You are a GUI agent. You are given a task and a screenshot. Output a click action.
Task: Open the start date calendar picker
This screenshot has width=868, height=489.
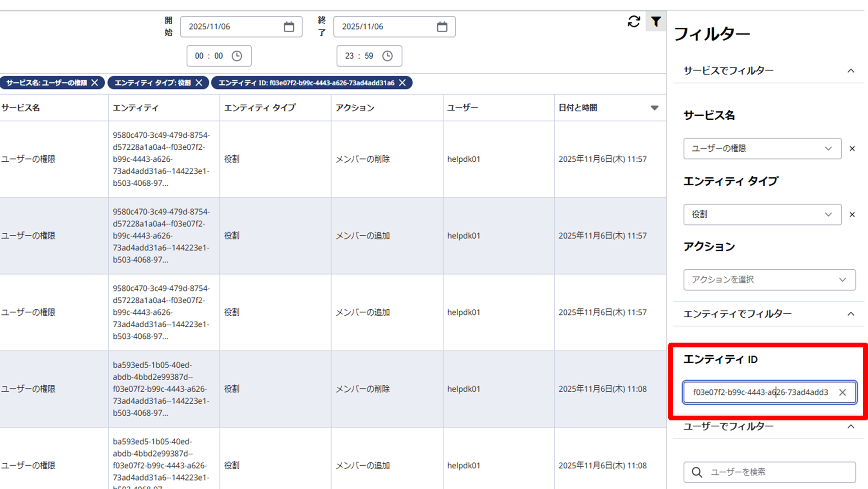pyautogui.click(x=289, y=27)
